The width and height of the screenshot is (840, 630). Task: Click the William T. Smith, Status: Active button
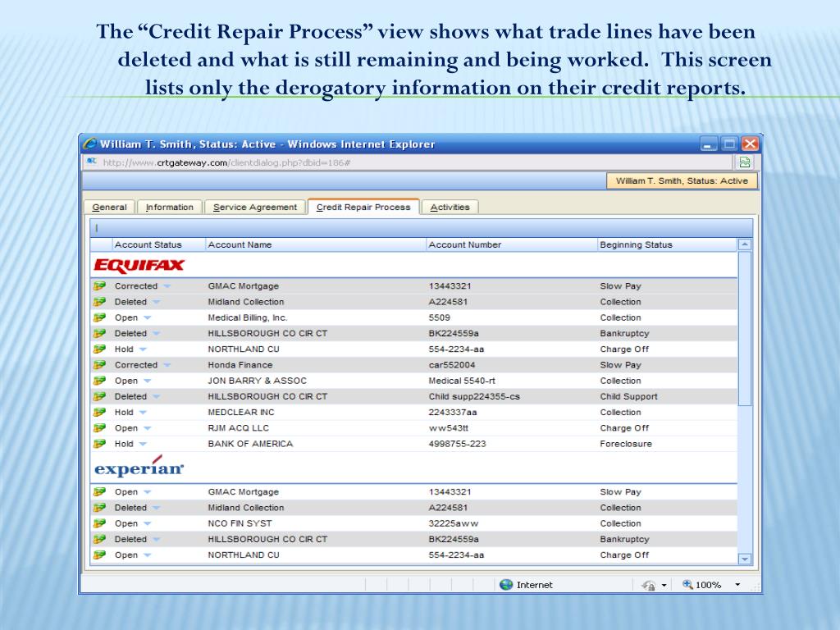(682, 181)
